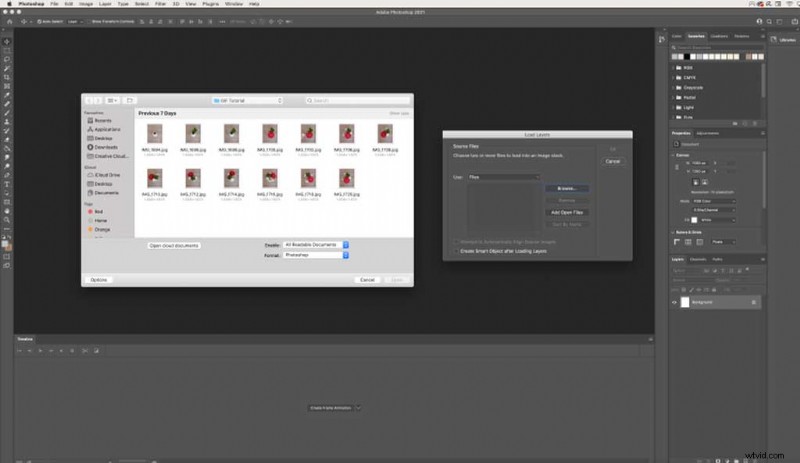Toggle Background layer visibility eye
800x463 pixels.
674,302
